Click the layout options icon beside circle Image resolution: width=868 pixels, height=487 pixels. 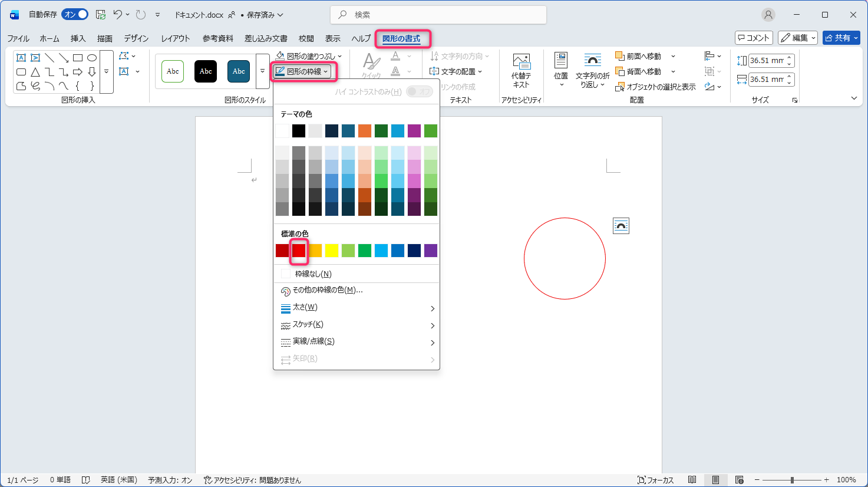pos(621,226)
